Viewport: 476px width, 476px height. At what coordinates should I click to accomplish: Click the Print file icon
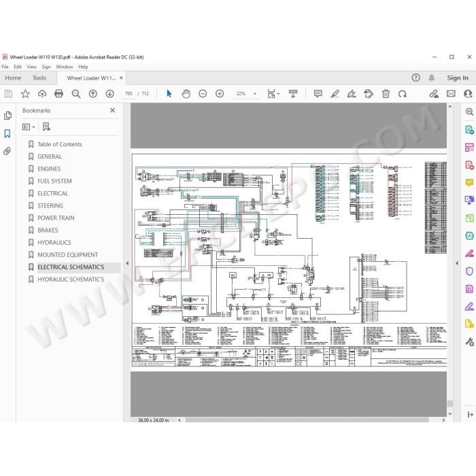[58, 94]
